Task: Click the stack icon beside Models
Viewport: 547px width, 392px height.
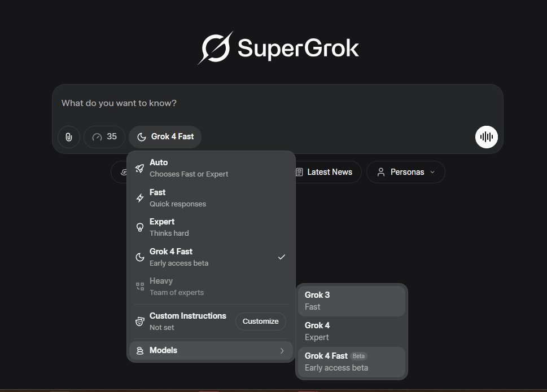Action: (140, 350)
